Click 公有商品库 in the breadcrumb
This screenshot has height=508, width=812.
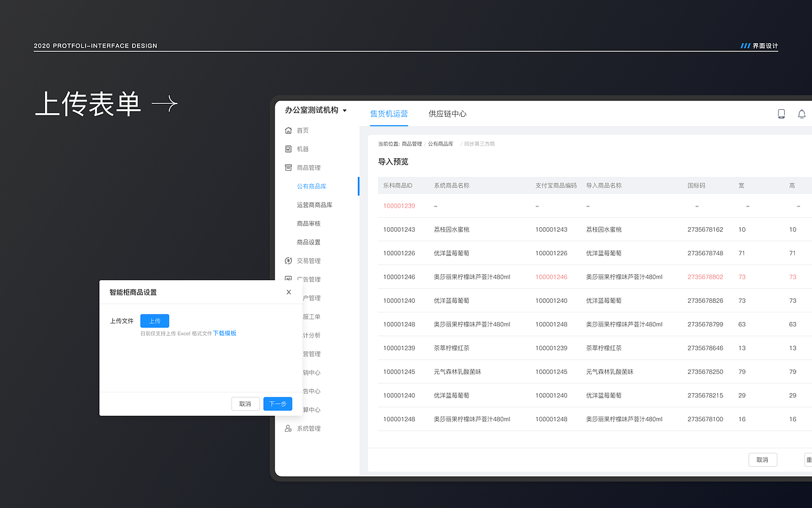click(x=440, y=144)
